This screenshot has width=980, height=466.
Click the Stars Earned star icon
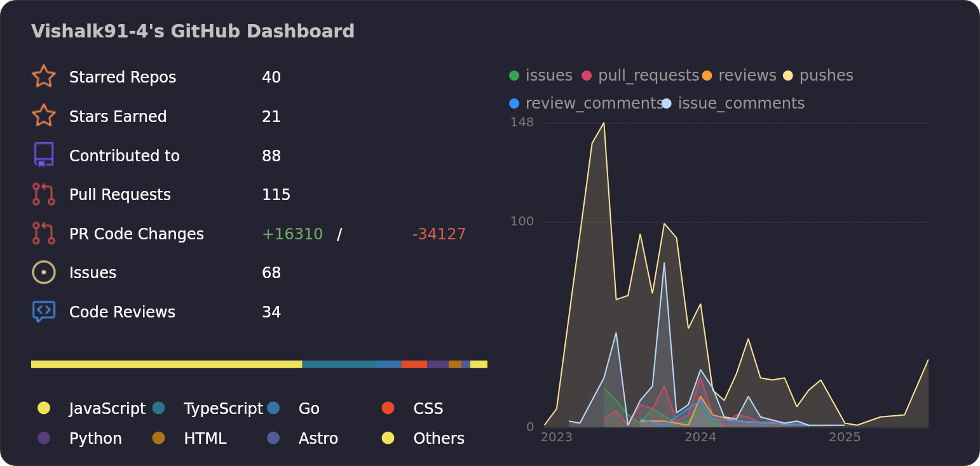pyautogui.click(x=43, y=116)
